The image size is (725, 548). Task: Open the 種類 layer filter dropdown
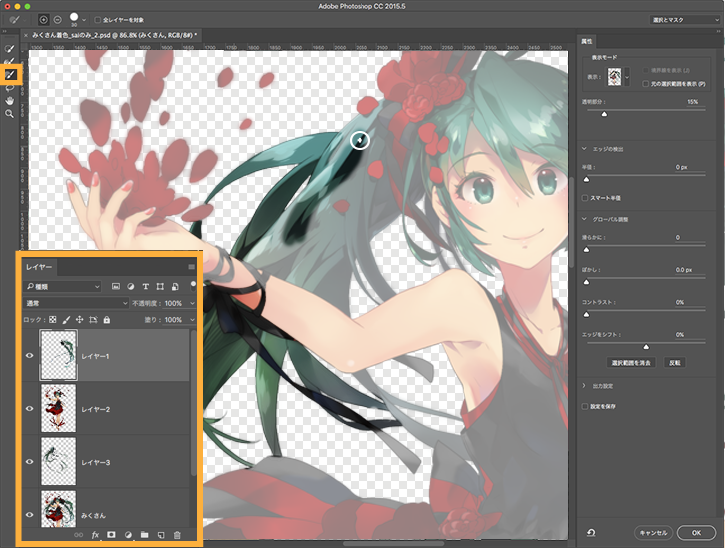63,287
